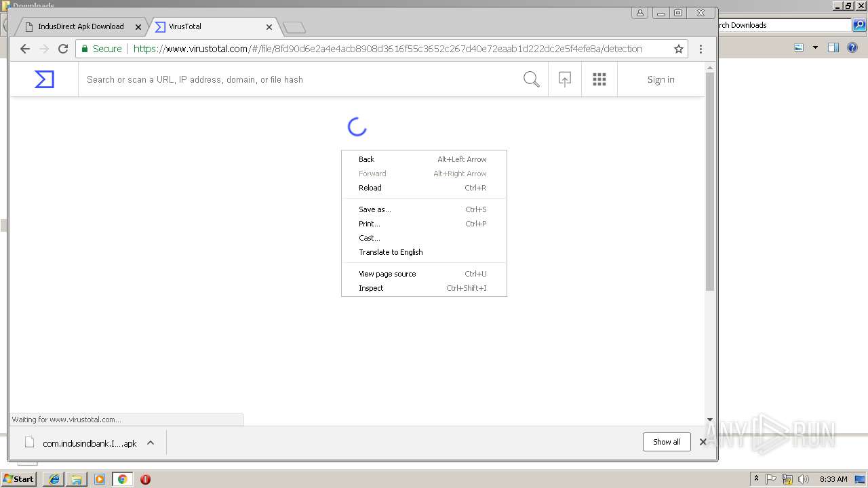Click the scrollbar up arrow
The image size is (868, 488).
click(710, 67)
